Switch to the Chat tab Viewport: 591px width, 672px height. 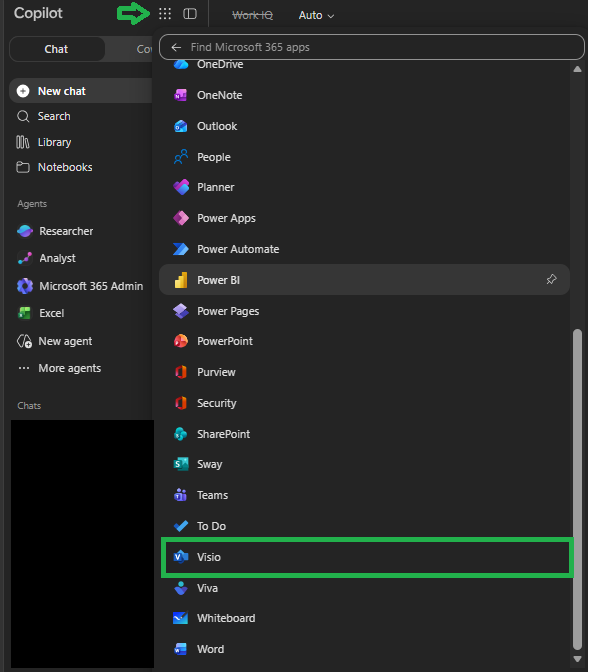57,49
